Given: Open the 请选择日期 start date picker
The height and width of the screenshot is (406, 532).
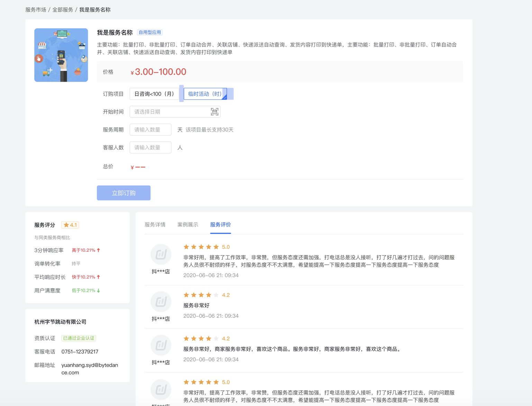Looking at the screenshot, I should (x=175, y=112).
